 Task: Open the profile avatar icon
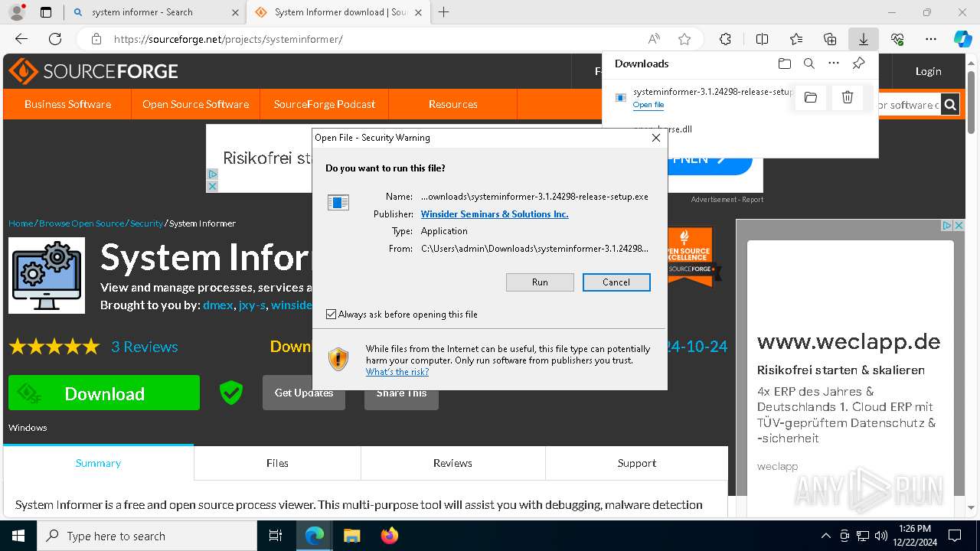tap(16, 12)
